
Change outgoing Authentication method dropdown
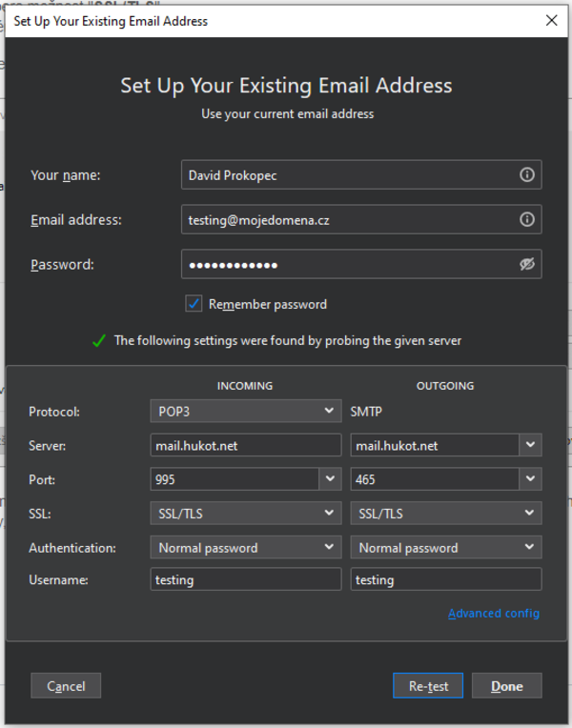tap(445, 548)
